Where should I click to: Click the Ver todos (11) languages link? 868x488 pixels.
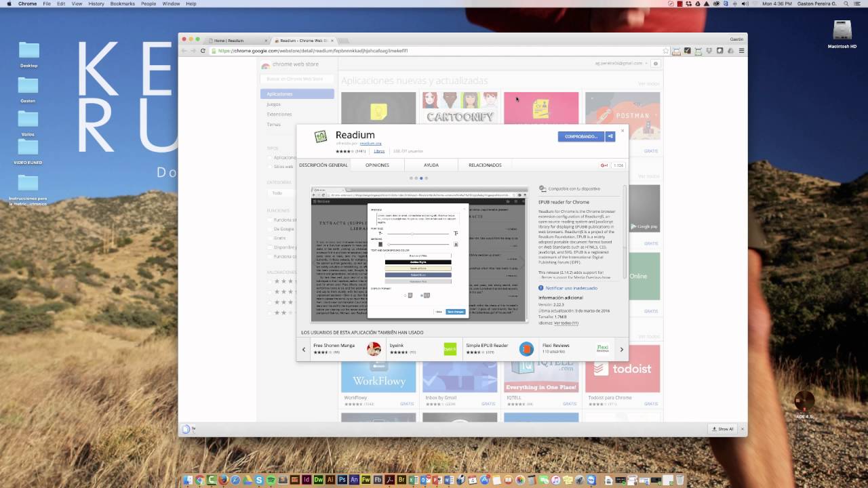click(566, 323)
